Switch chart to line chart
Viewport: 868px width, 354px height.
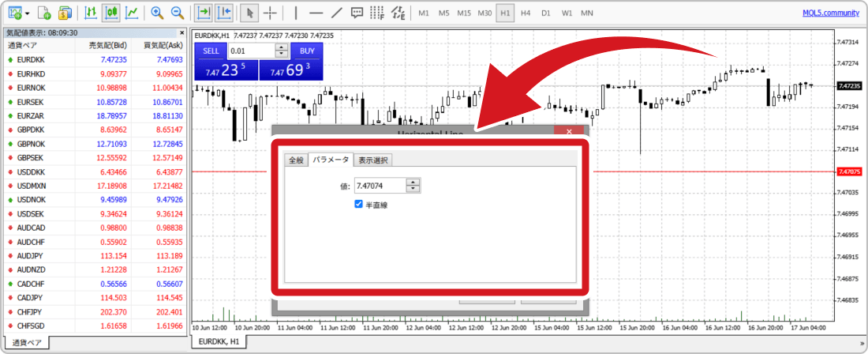pos(132,12)
